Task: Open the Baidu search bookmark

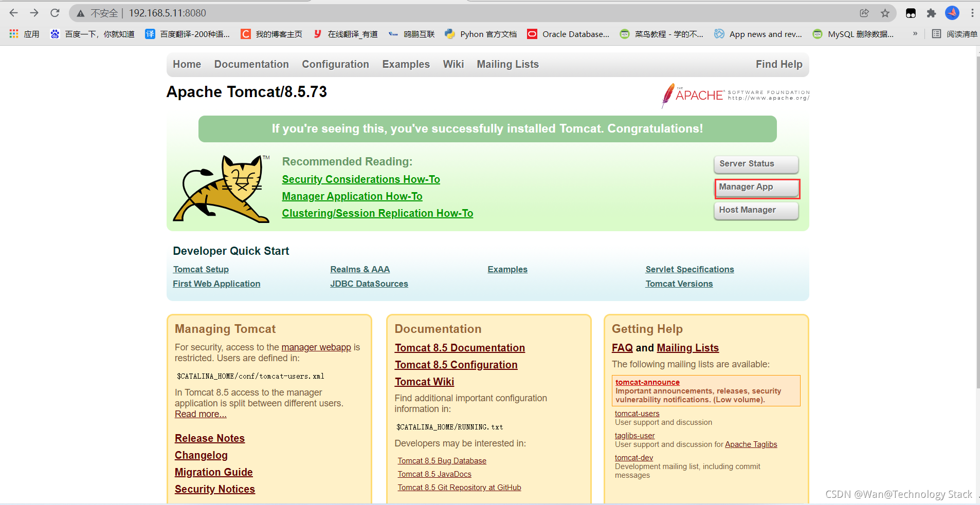Action: pos(93,34)
